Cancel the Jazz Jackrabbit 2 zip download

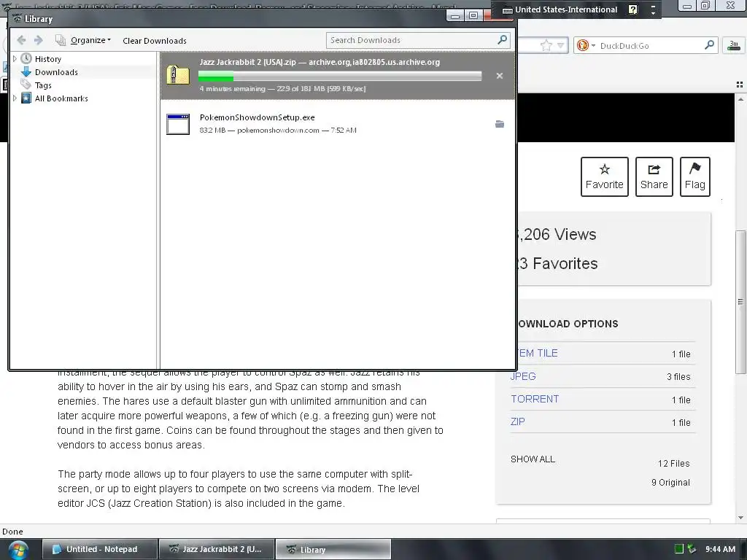click(499, 76)
